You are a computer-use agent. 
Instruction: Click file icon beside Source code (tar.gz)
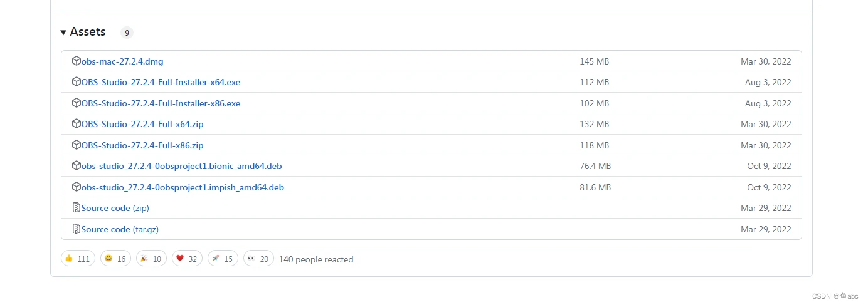coord(77,229)
